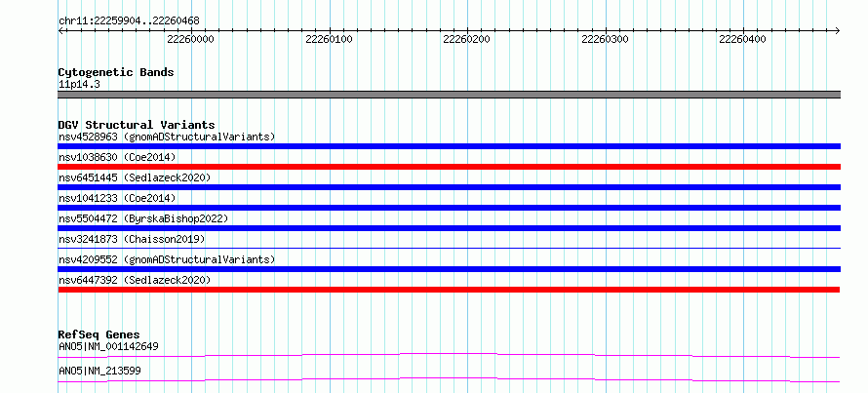The image size is (868, 393).
Task: Click the RefSeq Genes track title
Action: coord(99,334)
